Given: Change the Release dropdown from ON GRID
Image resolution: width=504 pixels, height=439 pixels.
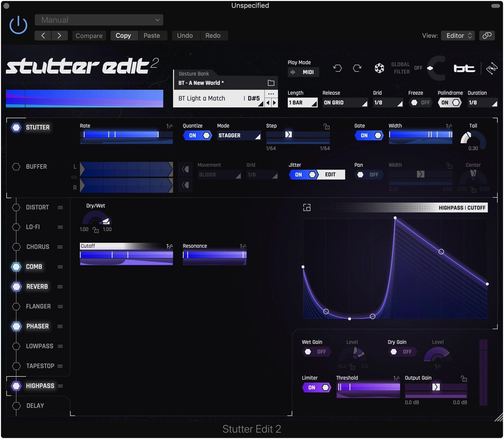Looking at the screenshot, I should tap(345, 103).
